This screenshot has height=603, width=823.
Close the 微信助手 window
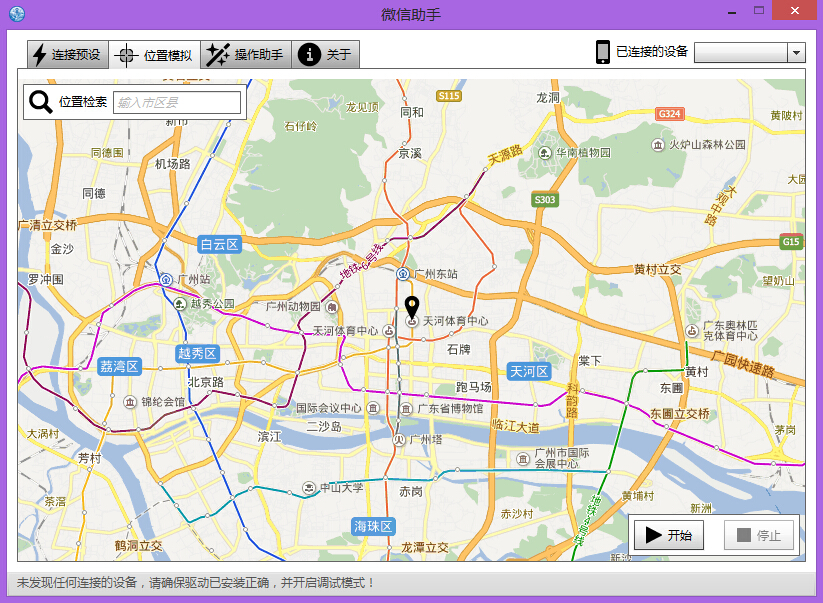tap(795, 10)
